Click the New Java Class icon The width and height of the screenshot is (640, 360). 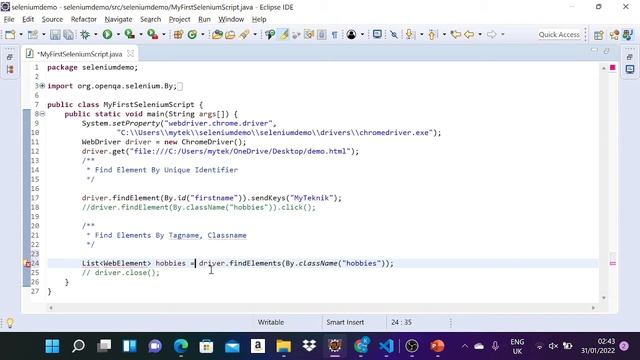192,35
